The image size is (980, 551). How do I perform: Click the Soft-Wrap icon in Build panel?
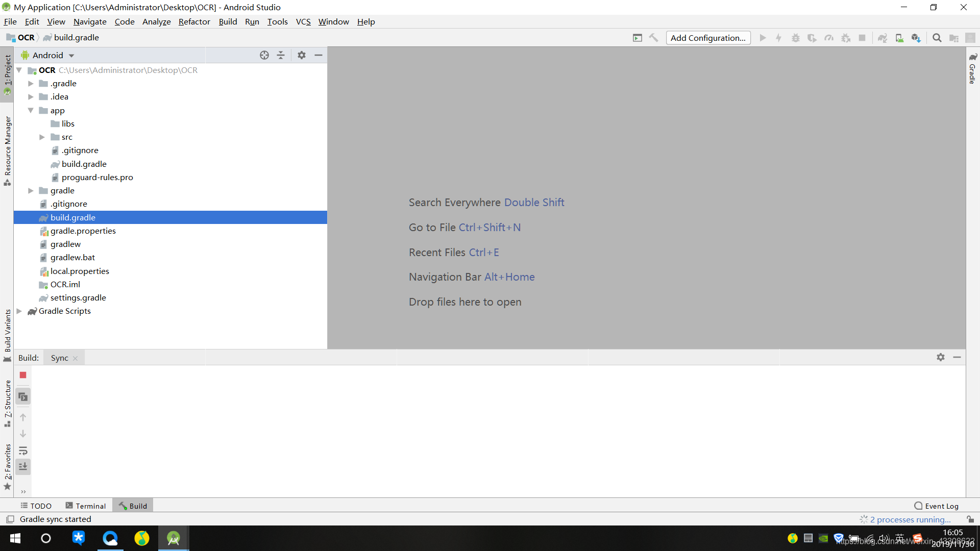23,450
